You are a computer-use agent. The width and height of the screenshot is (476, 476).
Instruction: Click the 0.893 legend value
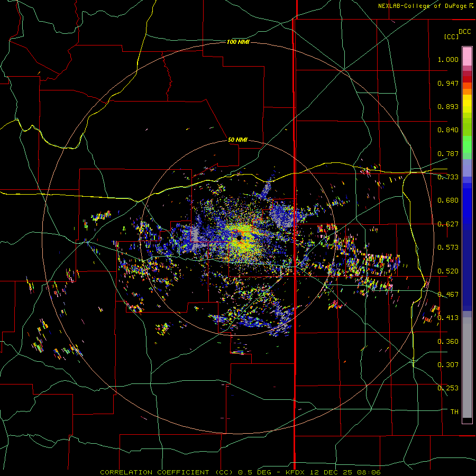(448, 106)
